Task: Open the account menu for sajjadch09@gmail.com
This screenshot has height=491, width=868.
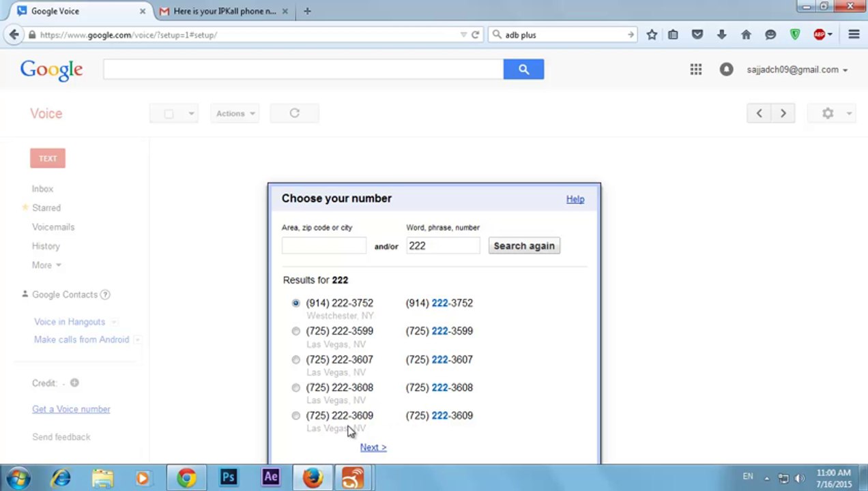Action: (797, 70)
